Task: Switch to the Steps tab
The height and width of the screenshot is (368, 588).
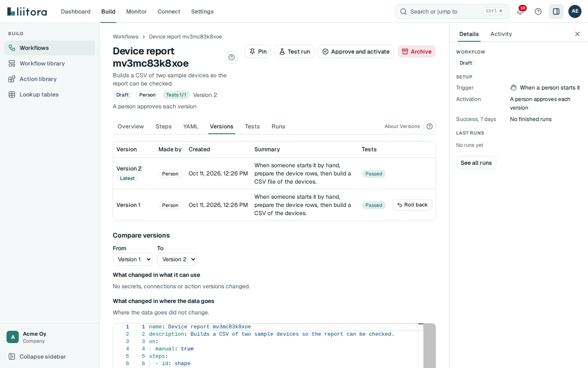Action: tap(164, 126)
